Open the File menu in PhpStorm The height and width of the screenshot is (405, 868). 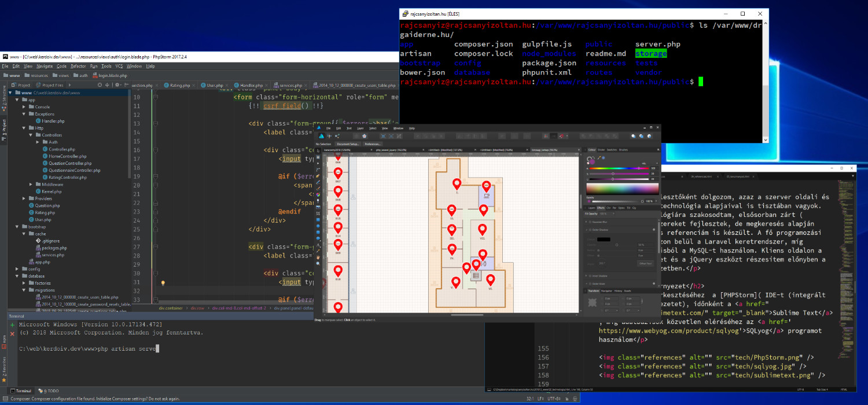pyautogui.click(x=5, y=66)
